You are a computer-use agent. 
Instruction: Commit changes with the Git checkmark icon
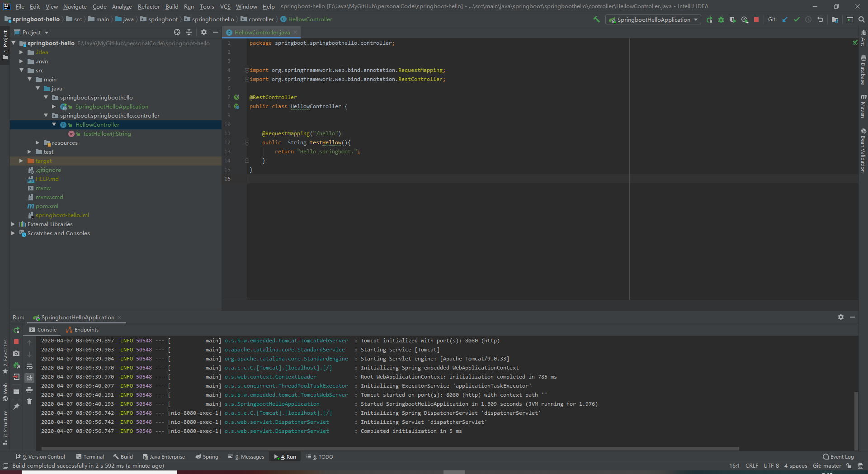pos(797,19)
